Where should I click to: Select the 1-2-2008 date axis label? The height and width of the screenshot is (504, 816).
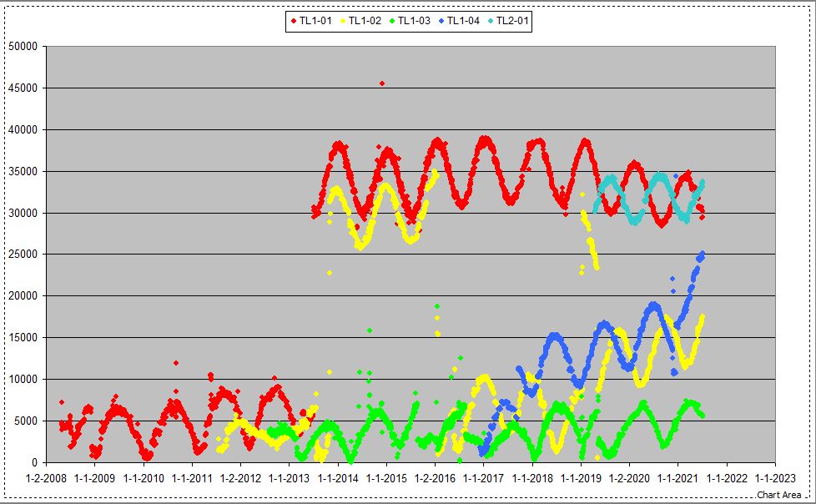pos(46,479)
